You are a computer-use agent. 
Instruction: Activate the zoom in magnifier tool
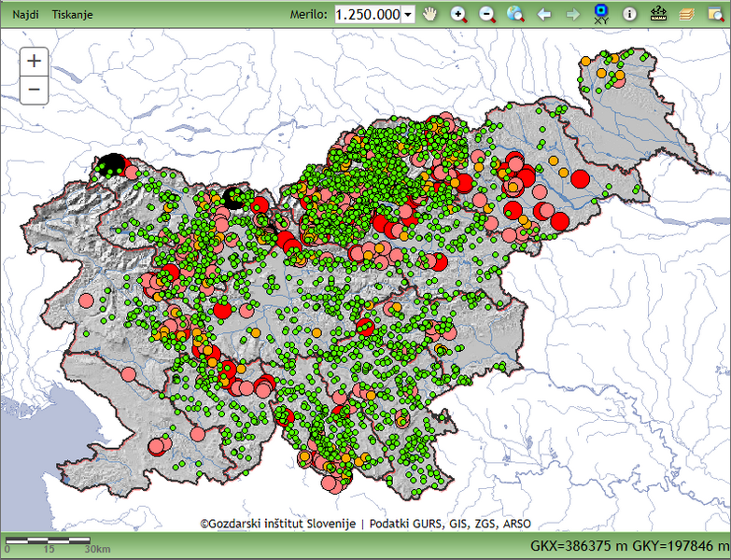click(458, 14)
